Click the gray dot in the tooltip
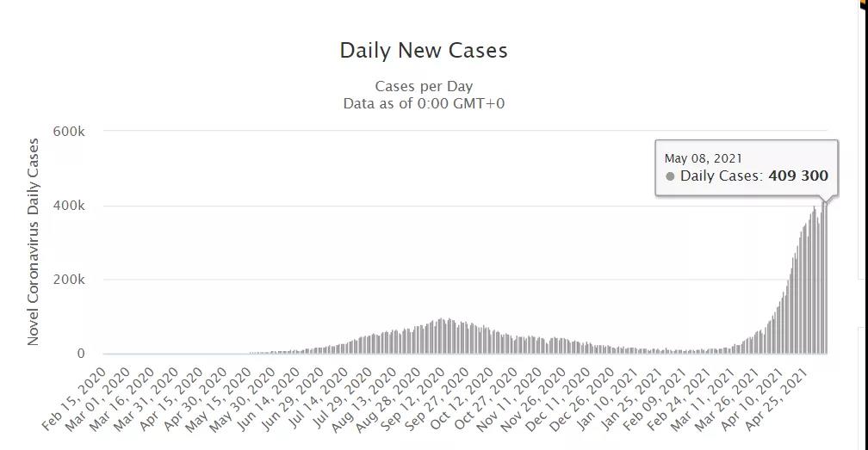The image size is (868, 450). 670,176
